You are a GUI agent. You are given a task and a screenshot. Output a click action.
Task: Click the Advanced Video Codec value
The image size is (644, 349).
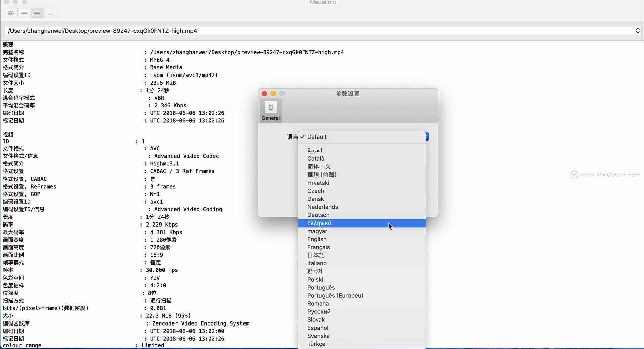tap(186, 156)
